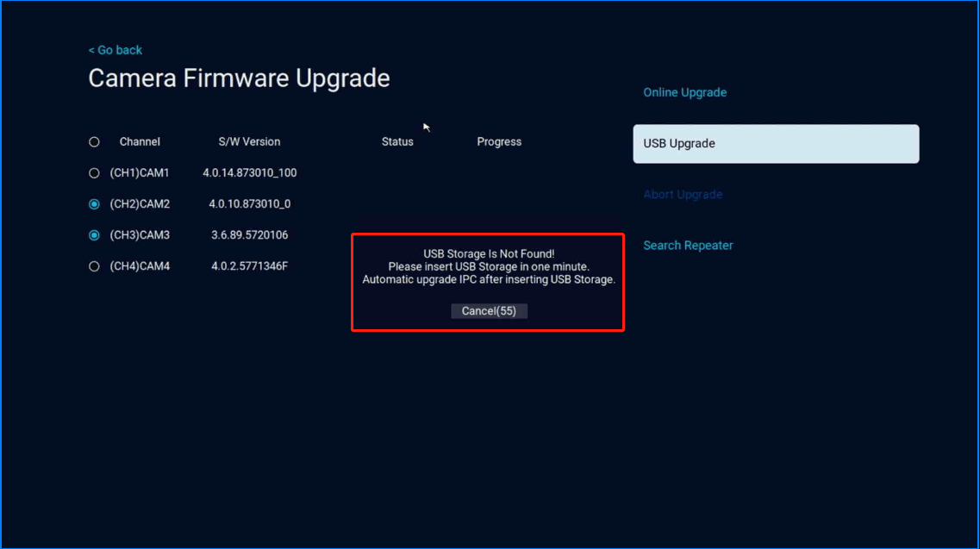Click the 'USB Storage Is Not Found!' message
The height and width of the screenshot is (549, 980).
(489, 254)
